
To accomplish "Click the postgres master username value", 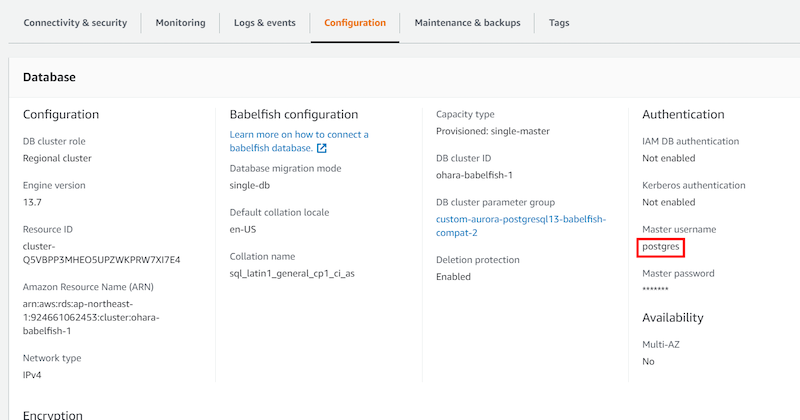I will [661, 246].
